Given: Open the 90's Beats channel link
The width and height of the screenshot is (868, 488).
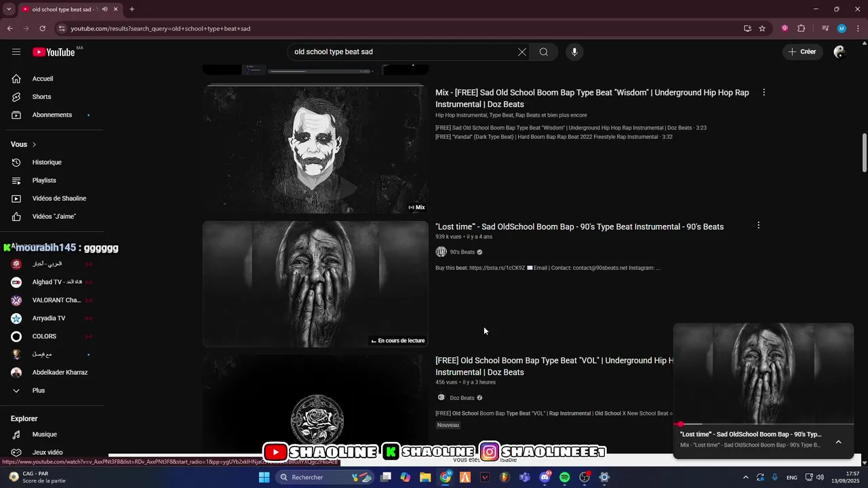Looking at the screenshot, I should click(x=462, y=252).
